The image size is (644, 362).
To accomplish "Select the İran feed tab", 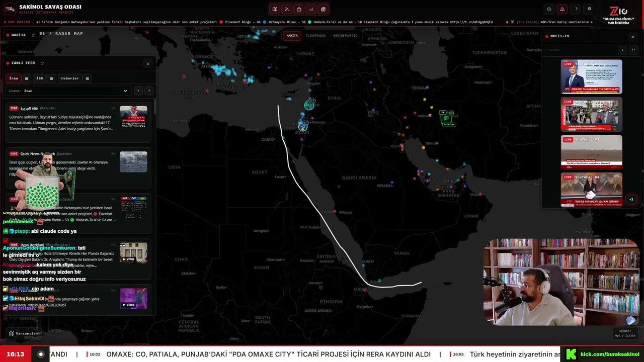I will click(x=14, y=78).
